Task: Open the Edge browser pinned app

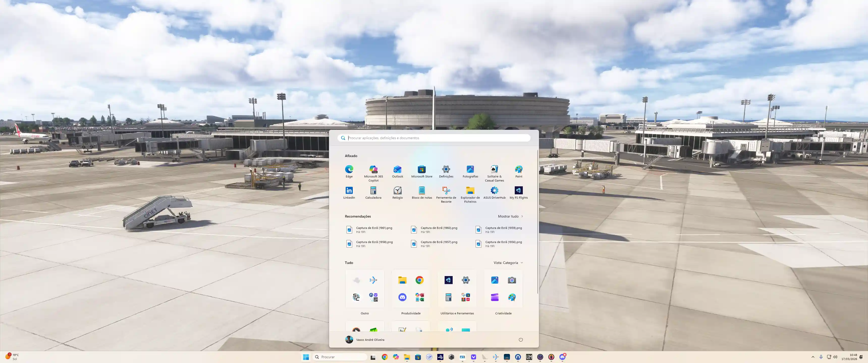Action: [349, 171]
